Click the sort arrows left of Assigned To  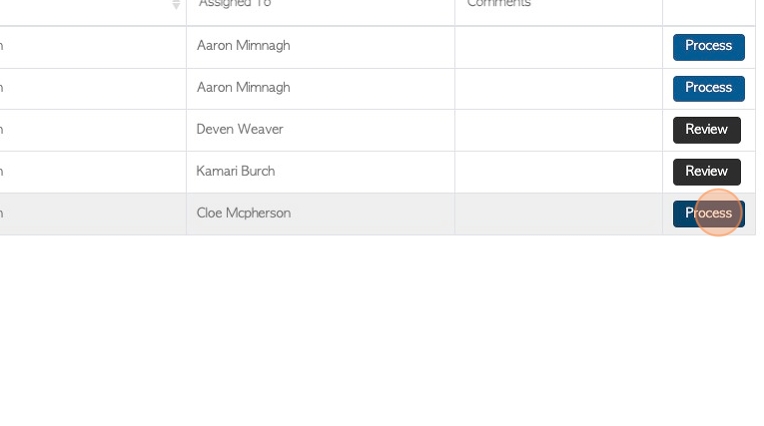click(176, 5)
